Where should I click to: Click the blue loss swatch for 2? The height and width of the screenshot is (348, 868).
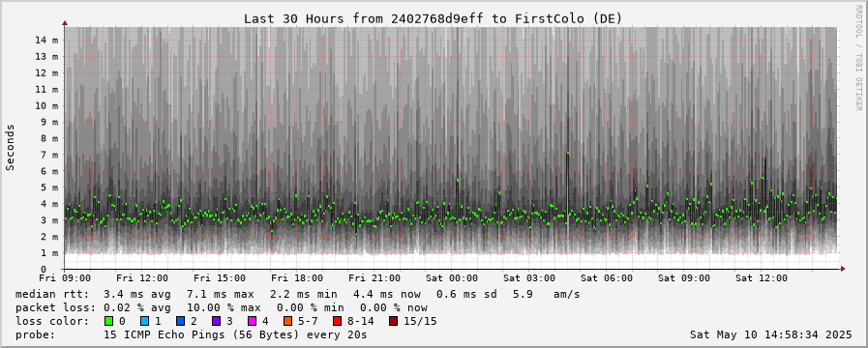pos(179,321)
